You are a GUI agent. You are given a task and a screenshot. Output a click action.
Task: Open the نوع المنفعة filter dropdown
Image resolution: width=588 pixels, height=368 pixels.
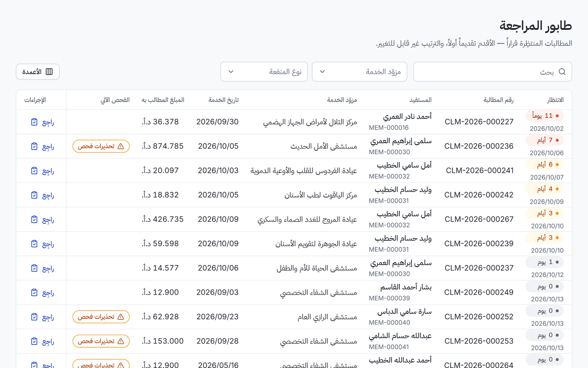264,72
